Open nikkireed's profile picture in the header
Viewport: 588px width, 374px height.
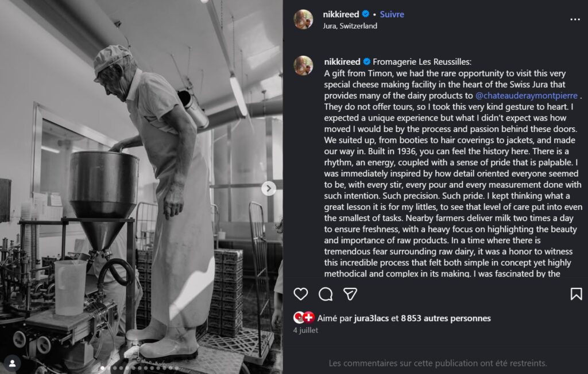tap(303, 20)
